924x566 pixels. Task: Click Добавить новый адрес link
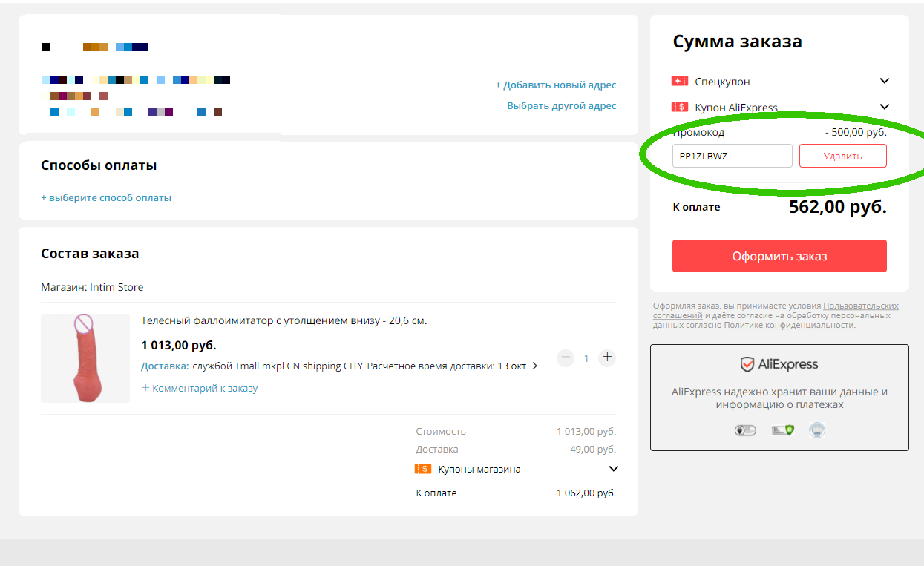[556, 85]
